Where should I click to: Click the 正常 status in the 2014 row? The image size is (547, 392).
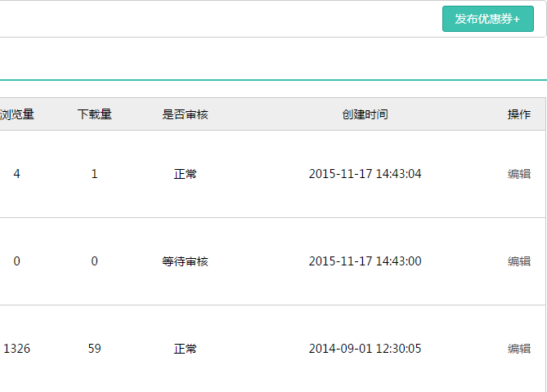(x=186, y=349)
